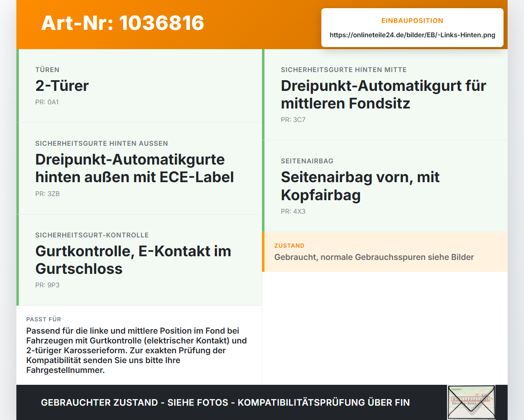
Task: Click the EINBAUPOSITION label
Action: tap(412, 20)
